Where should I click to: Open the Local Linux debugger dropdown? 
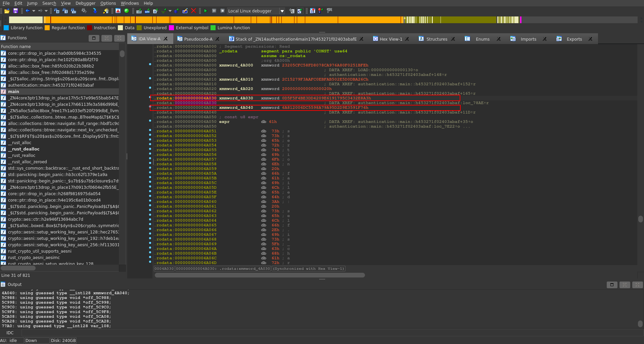coord(282,11)
